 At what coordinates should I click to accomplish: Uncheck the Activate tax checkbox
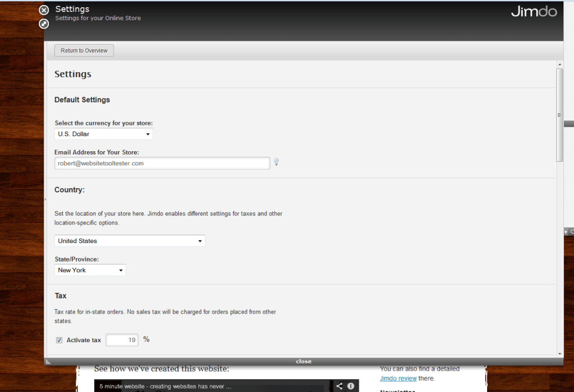pyautogui.click(x=59, y=340)
